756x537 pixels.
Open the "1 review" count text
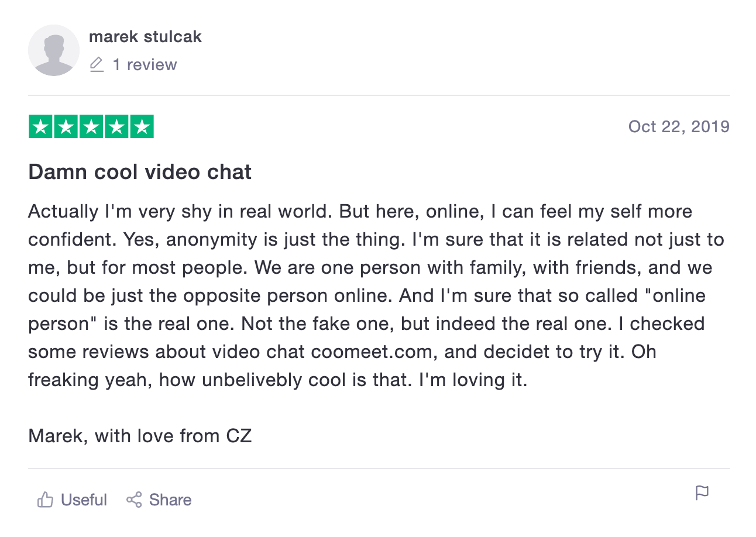tap(145, 64)
